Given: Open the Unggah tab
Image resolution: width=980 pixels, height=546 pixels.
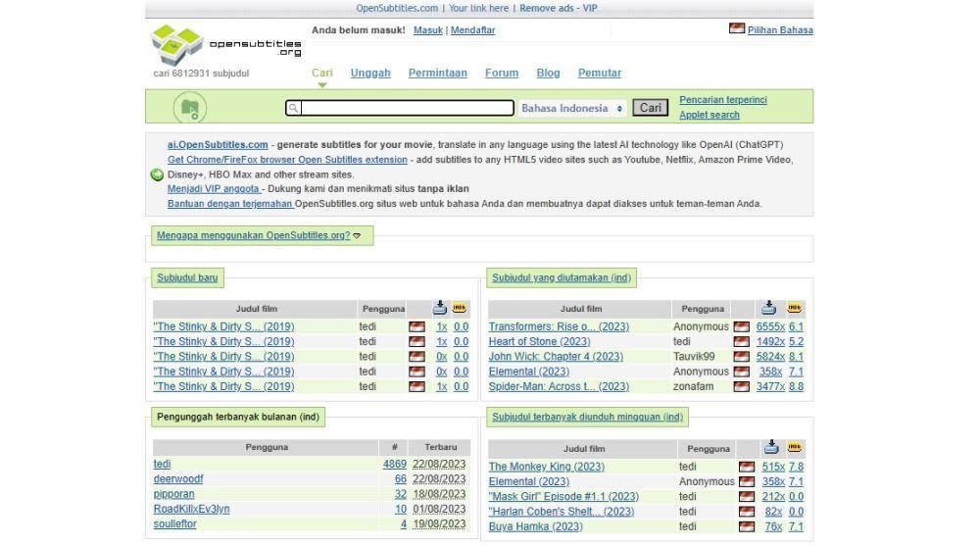Looking at the screenshot, I should tap(370, 73).
